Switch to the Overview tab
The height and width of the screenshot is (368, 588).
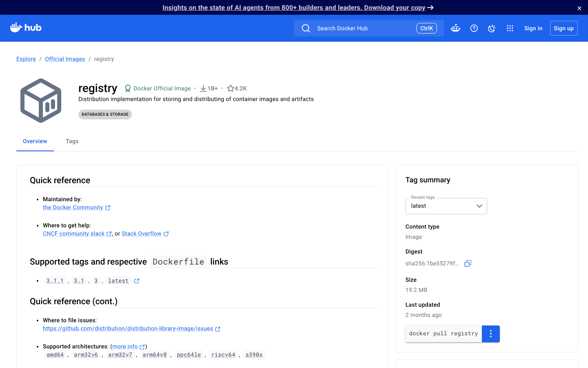click(35, 141)
